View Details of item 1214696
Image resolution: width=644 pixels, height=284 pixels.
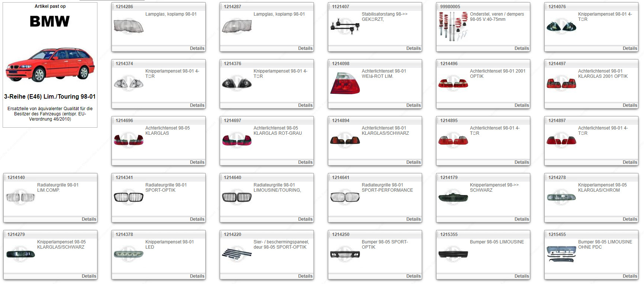point(197,162)
